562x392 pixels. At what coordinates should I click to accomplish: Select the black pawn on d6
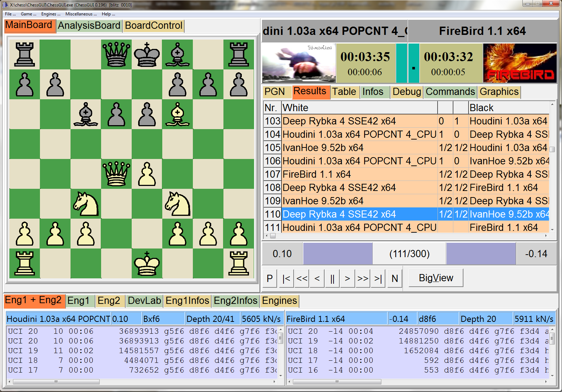tap(116, 114)
